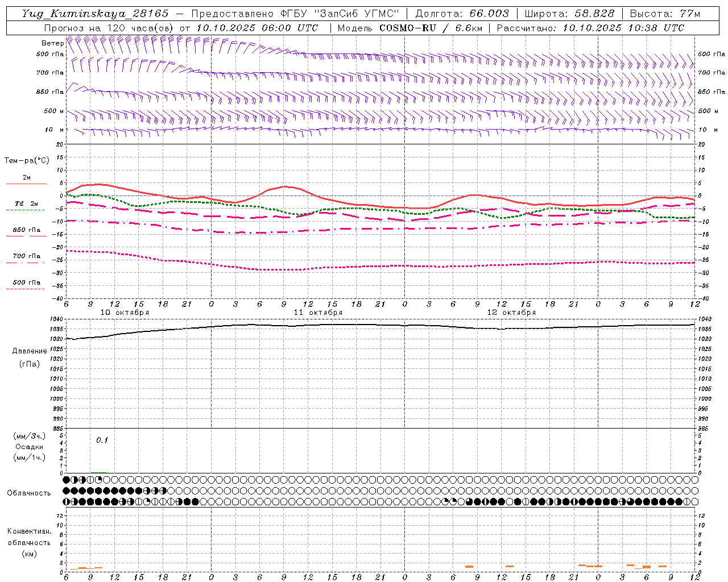This screenshot has height=582, width=728.
Task: Click the 12 октября date label
Action: point(511,313)
